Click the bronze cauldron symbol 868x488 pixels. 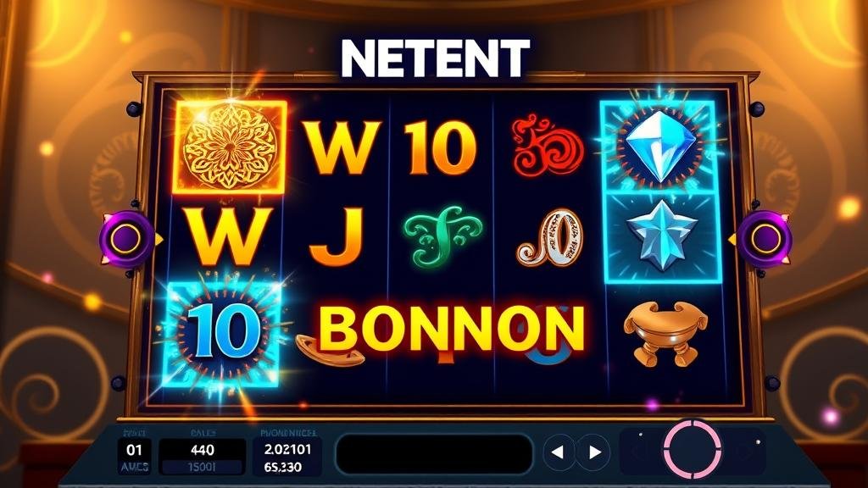pyautogui.click(x=665, y=333)
